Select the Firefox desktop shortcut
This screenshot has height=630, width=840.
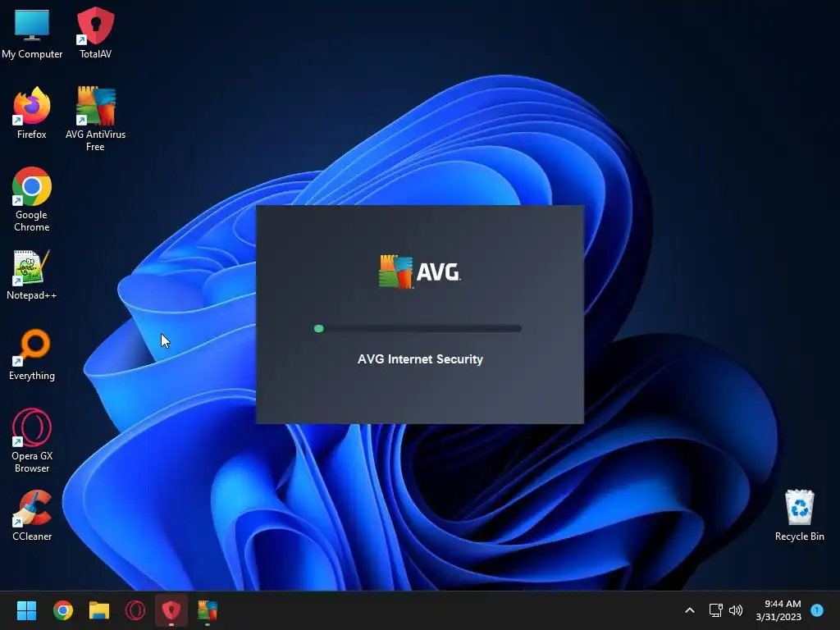(x=32, y=113)
